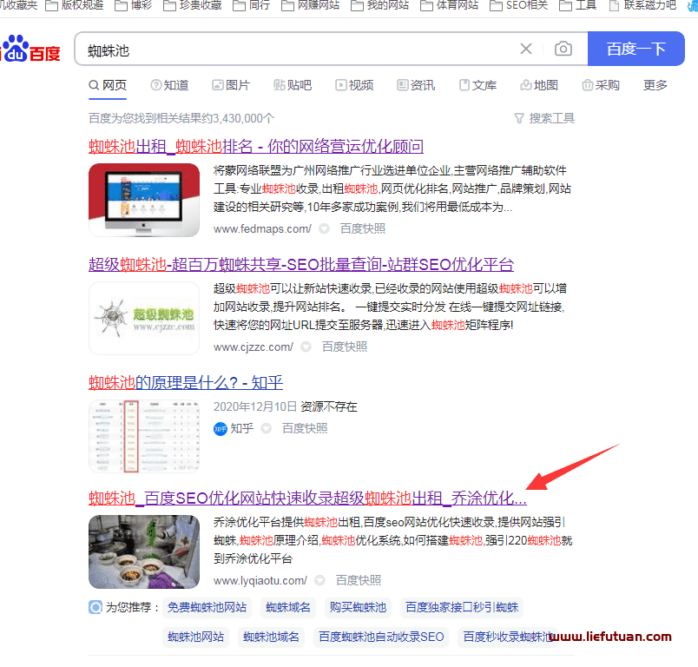Click verification icon next to cjzzc URL

[x=306, y=347]
